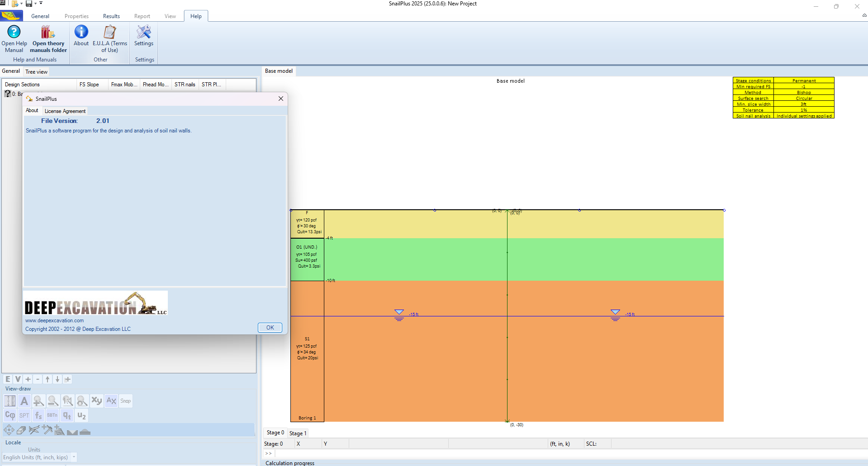Toggle dimensions display icon
This screenshot has width=868, height=466.
tap(10, 401)
